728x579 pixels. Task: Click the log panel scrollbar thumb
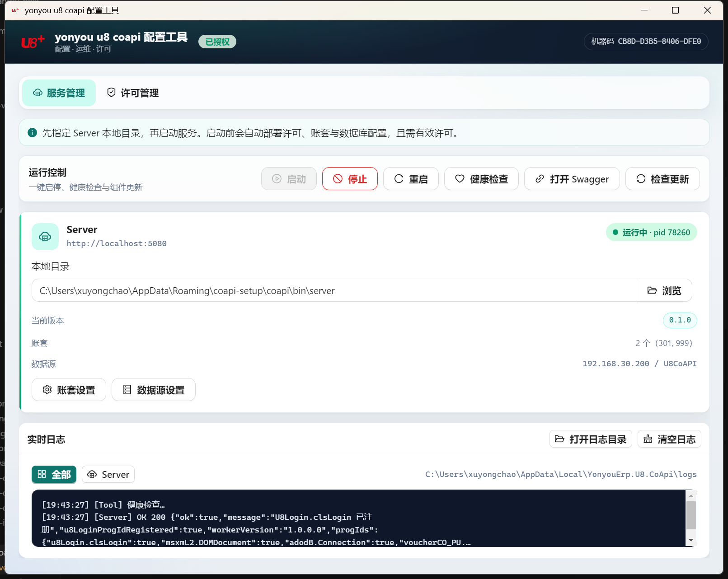coord(691,515)
